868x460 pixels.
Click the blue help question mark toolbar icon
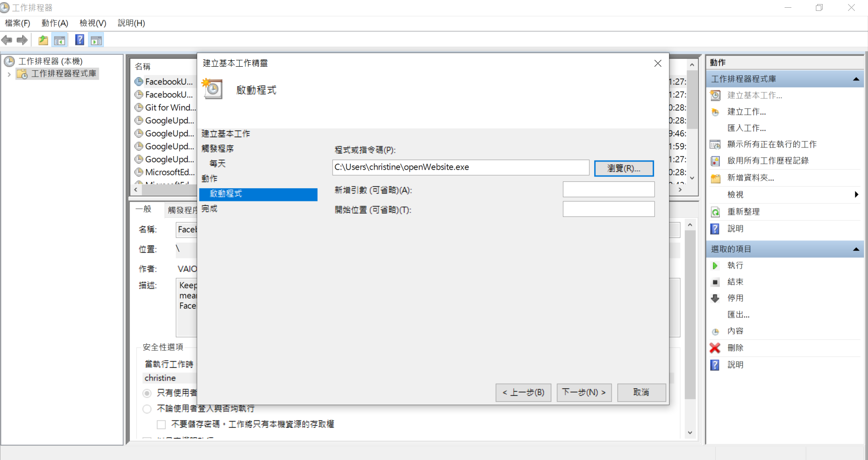[79, 40]
